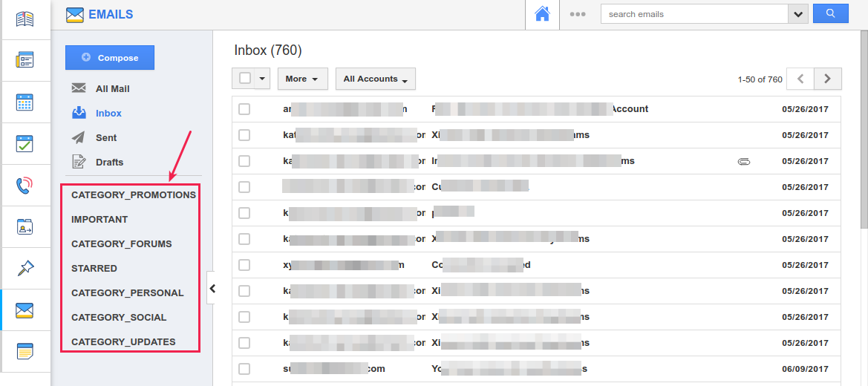Go to next page of emails
Image resolution: width=868 pixels, height=386 pixels.
pyautogui.click(x=828, y=79)
